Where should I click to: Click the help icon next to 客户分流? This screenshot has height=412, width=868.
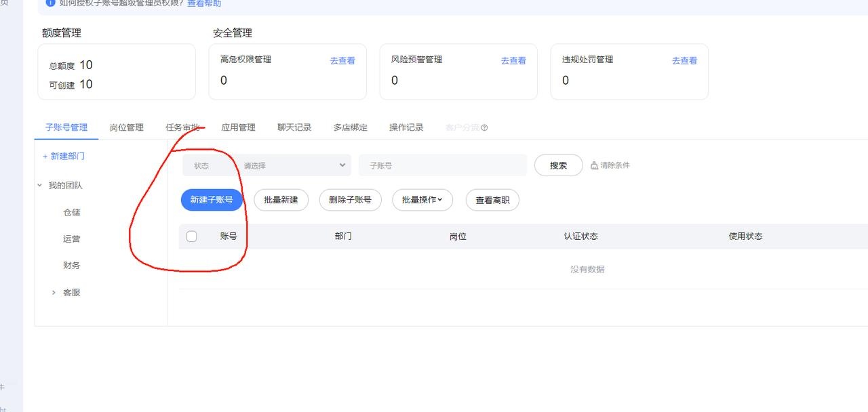(x=484, y=127)
